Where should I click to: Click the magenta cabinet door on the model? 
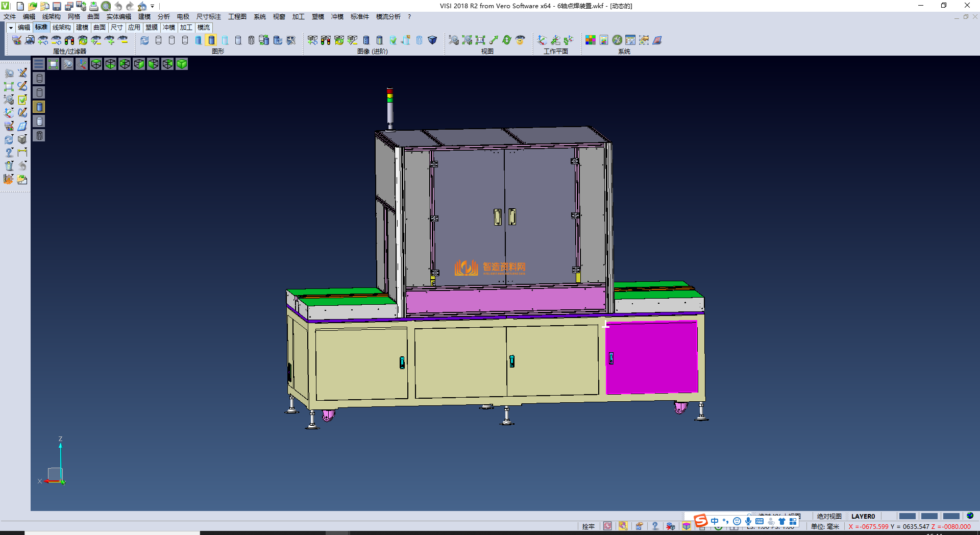point(651,357)
